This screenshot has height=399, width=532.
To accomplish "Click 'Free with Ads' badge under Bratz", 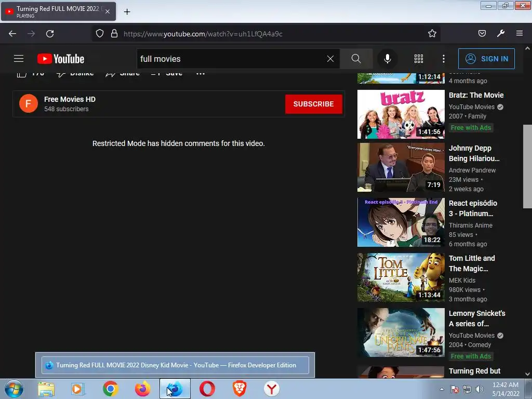I will pyautogui.click(x=471, y=128).
